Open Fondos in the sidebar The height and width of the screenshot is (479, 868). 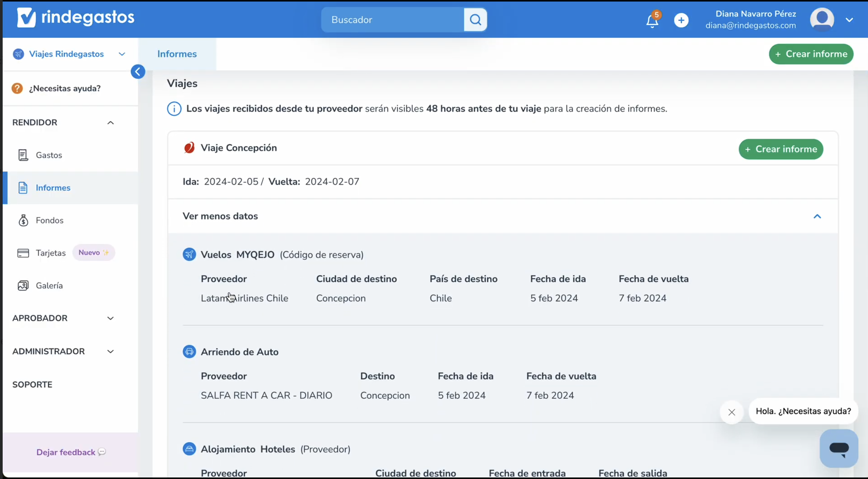pos(49,220)
